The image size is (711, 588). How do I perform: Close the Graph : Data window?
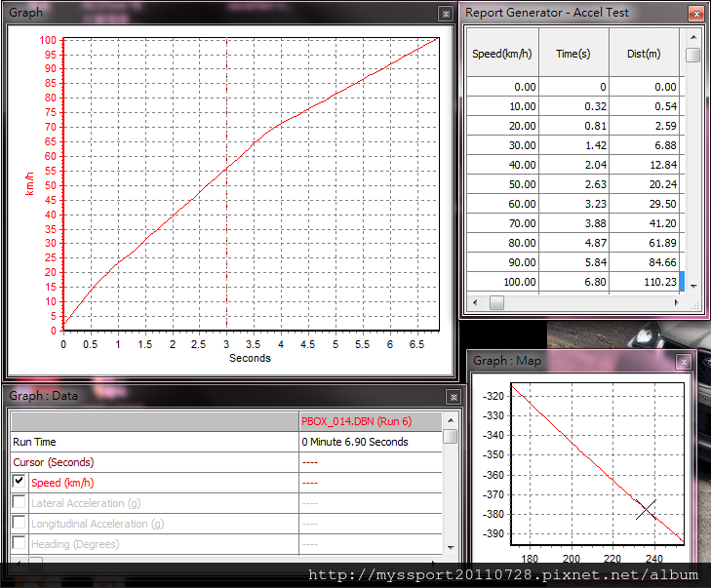454,397
